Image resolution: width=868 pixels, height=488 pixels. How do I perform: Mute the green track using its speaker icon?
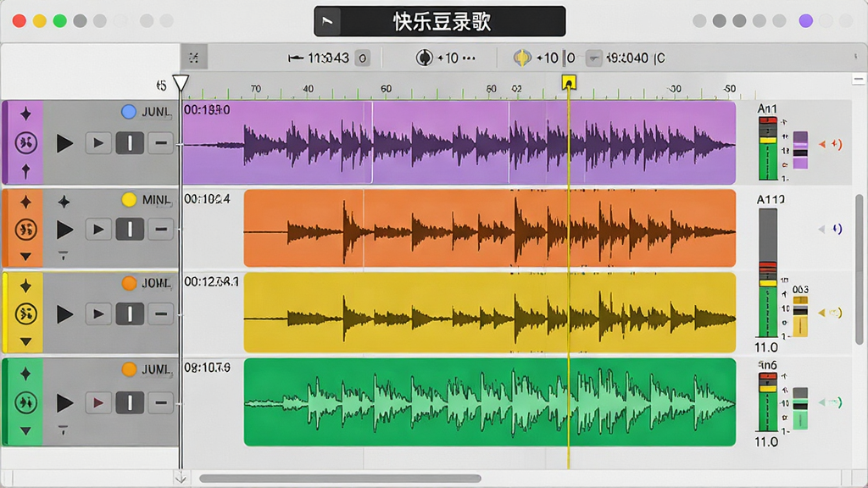(x=831, y=402)
